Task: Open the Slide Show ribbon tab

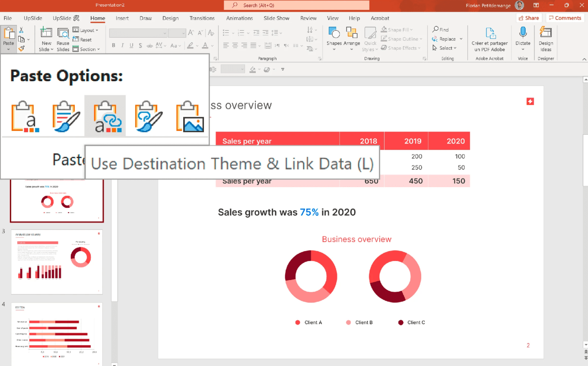Action: point(277,18)
